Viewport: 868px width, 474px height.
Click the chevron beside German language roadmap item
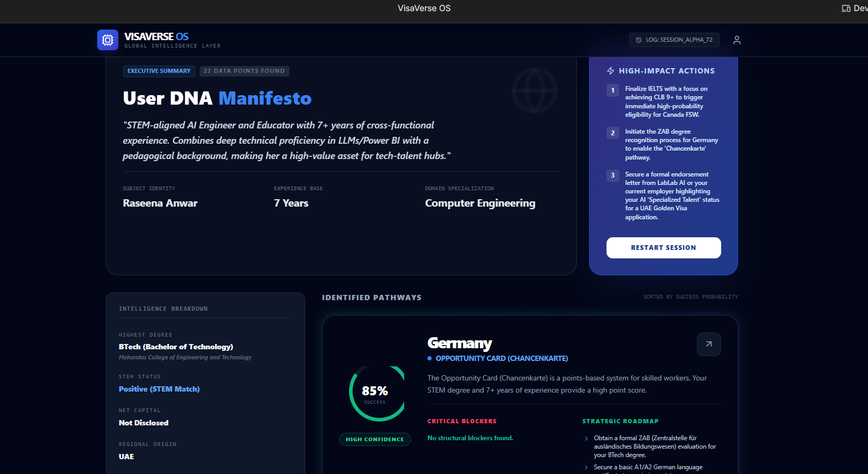pos(586,468)
